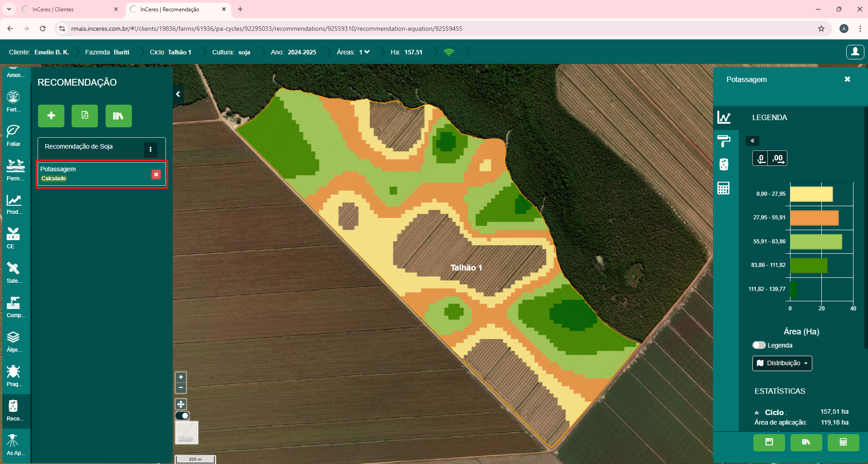Click the Cliente Emelin B. K. breadcrumb
This screenshot has width=868, height=464.
point(39,52)
